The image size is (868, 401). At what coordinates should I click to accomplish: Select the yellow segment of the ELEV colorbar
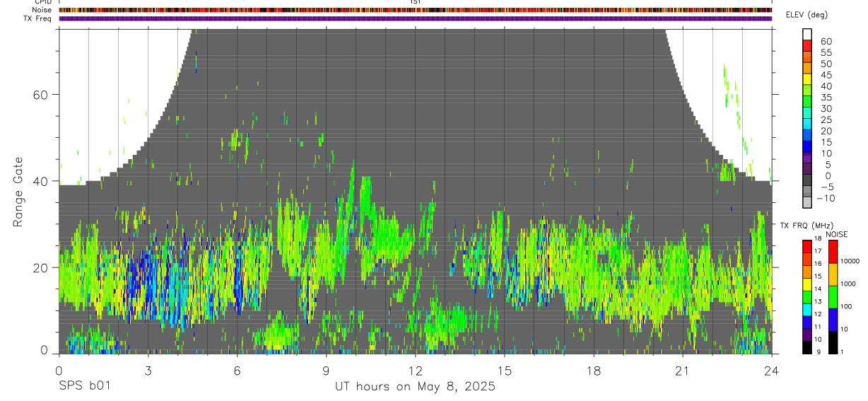tap(808, 79)
